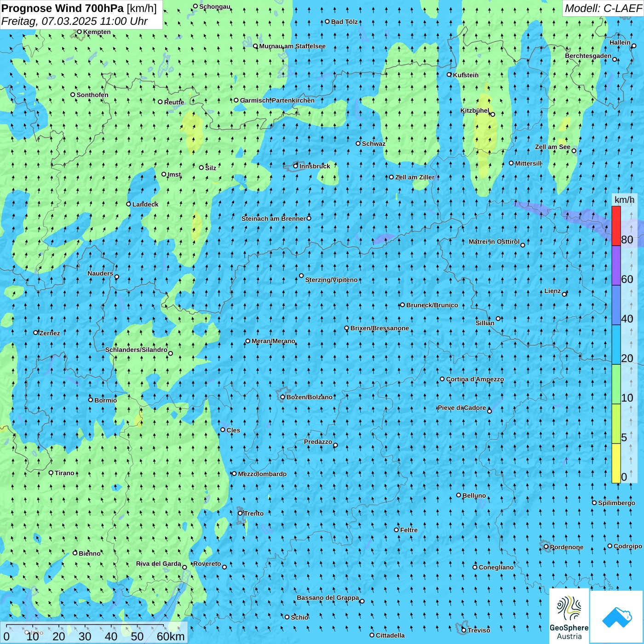The height and width of the screenshot is (644, 644).
Task: Click the red segment of the speed legend
Action: click(616, 226)
